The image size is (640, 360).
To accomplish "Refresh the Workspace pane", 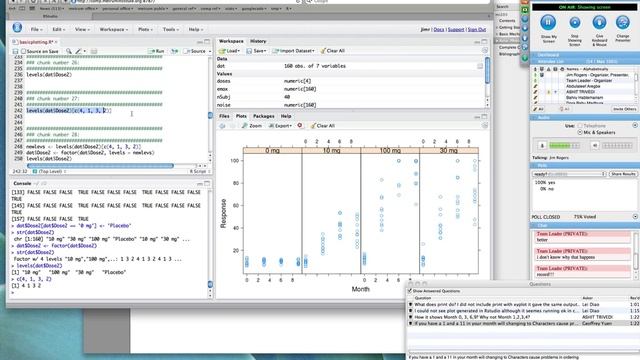I will tap(484, 51).
